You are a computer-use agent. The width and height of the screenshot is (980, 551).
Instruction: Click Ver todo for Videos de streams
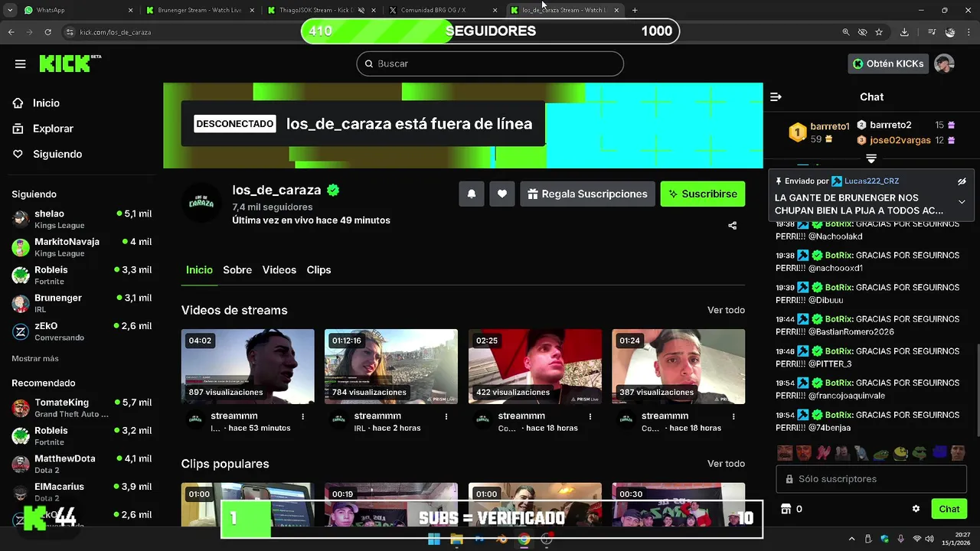click(x=726, y=310)
